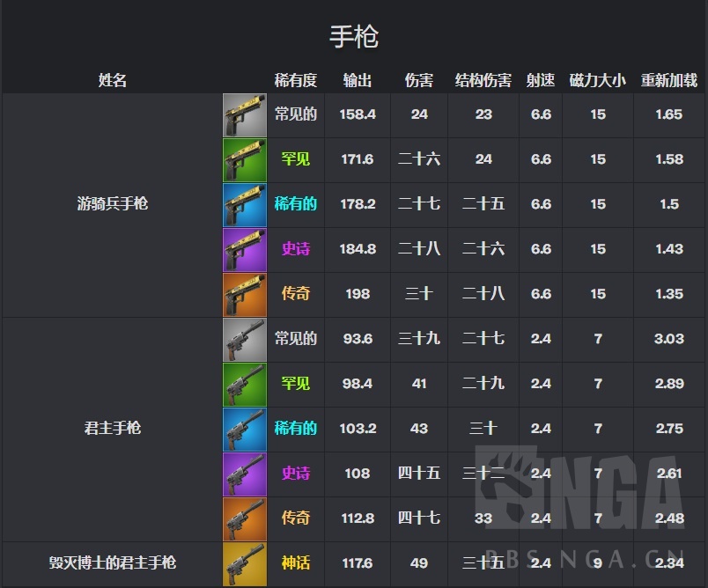Click the blue 稀有的 游骑兵手枪 pistol icon

245,205
